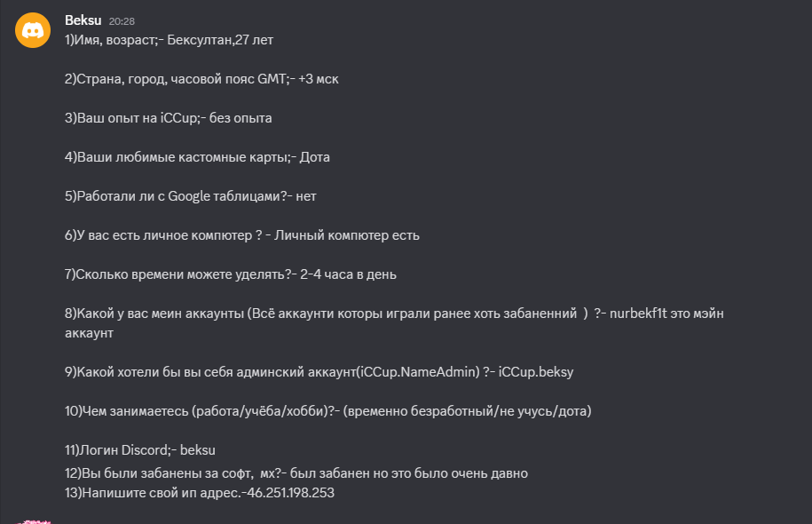
Task: Click the 2-4 часа в день line
Action: click(231, 274)
